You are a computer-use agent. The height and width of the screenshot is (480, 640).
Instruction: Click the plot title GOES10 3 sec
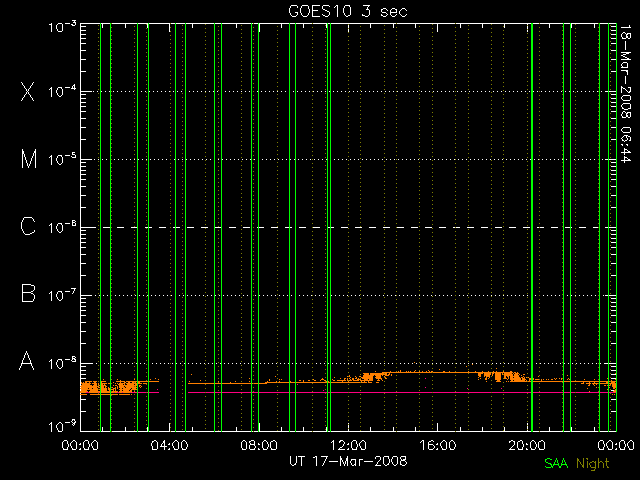pyautogui.click(x=348, y=11)
